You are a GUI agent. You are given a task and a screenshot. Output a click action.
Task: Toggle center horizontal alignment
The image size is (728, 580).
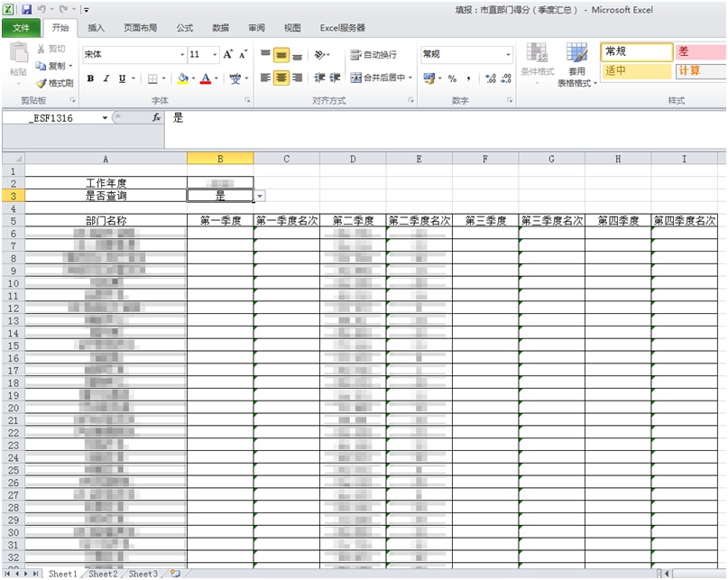[x=281, y=78]
